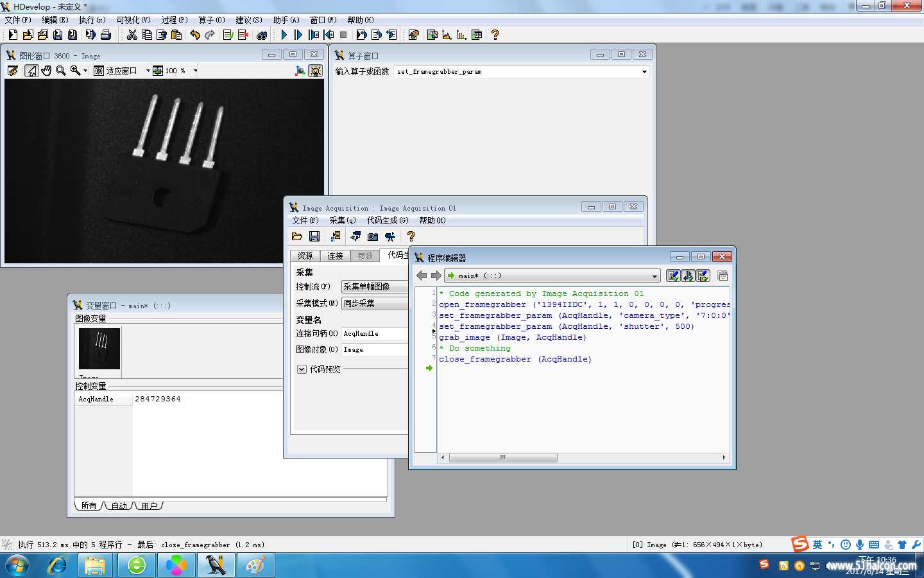The image size is (924, 578).
Task: Click the live video camera icon in Image Acquisition
Action: click(x=389, y=236)
